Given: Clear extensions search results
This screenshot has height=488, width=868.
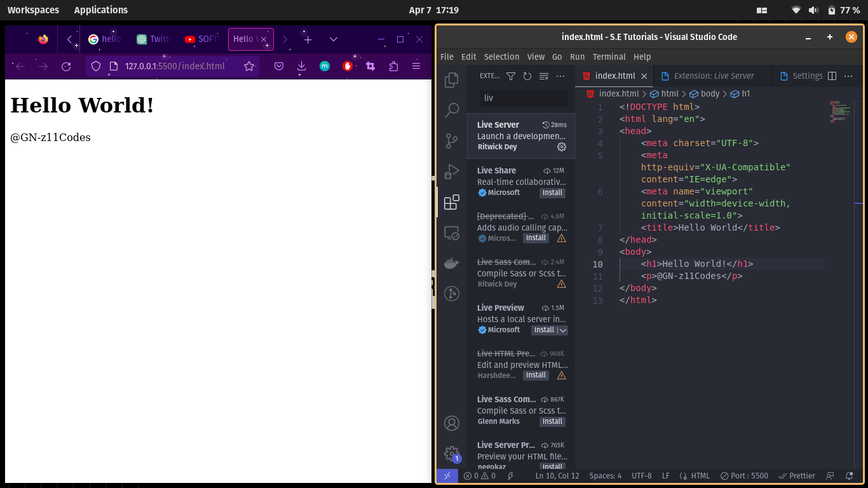Looking at the screenshot, I should pos(544,76).
